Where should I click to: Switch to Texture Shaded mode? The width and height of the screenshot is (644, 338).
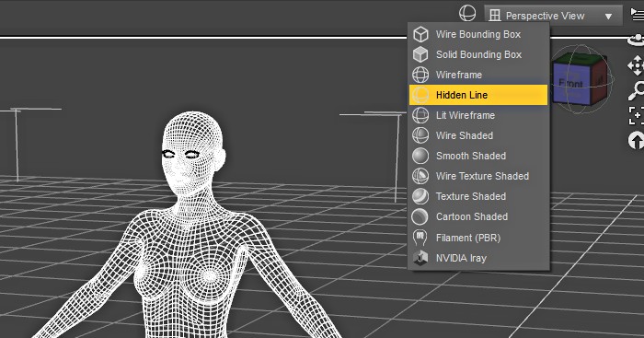click(x=479, y=196)
